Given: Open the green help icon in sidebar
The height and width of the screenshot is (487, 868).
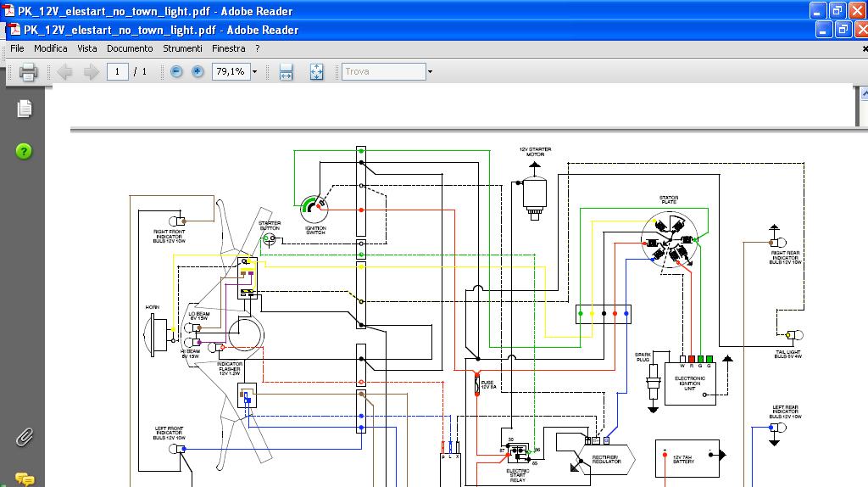Looking at the screenshot, I should tap(24, 151).
